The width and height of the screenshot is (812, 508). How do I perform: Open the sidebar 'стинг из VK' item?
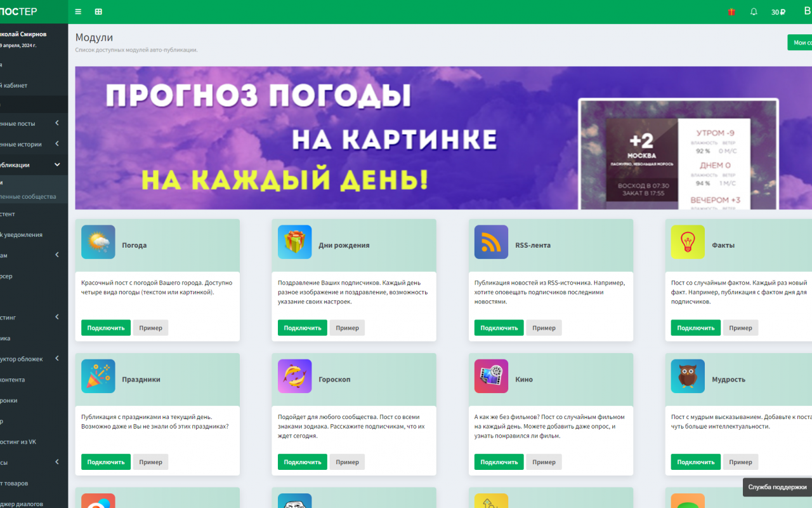pos(34,441)
